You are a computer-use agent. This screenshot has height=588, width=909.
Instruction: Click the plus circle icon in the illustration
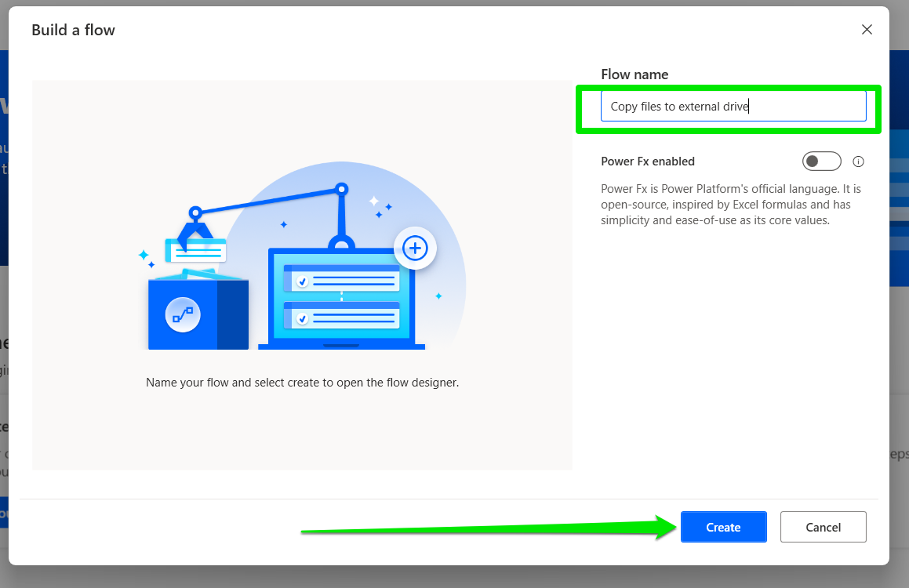(x=414, y=249)
